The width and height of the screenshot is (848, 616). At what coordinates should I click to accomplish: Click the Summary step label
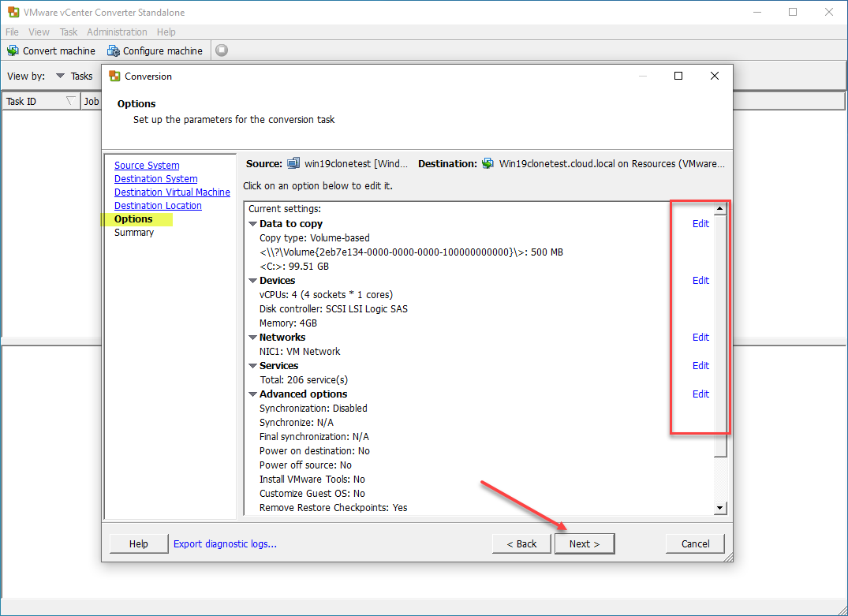(134, 233)
